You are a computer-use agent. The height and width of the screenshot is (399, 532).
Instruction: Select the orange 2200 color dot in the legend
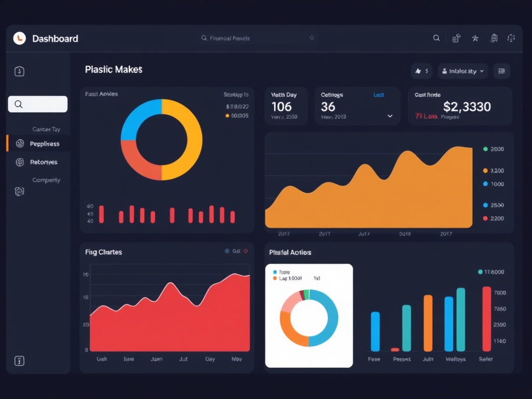485,170
